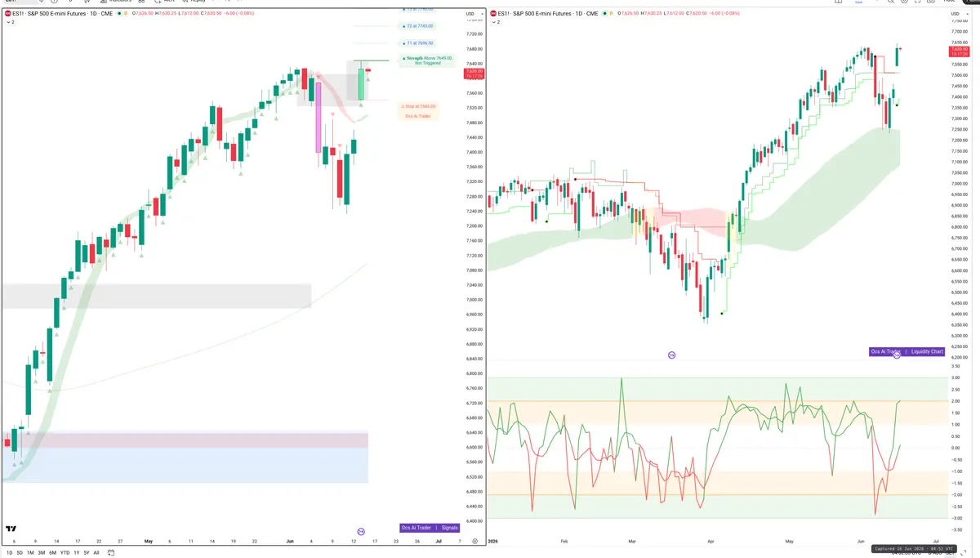Screen dimensions: 980x558
Task: Select the 1M date range
Action: [30, 552]
